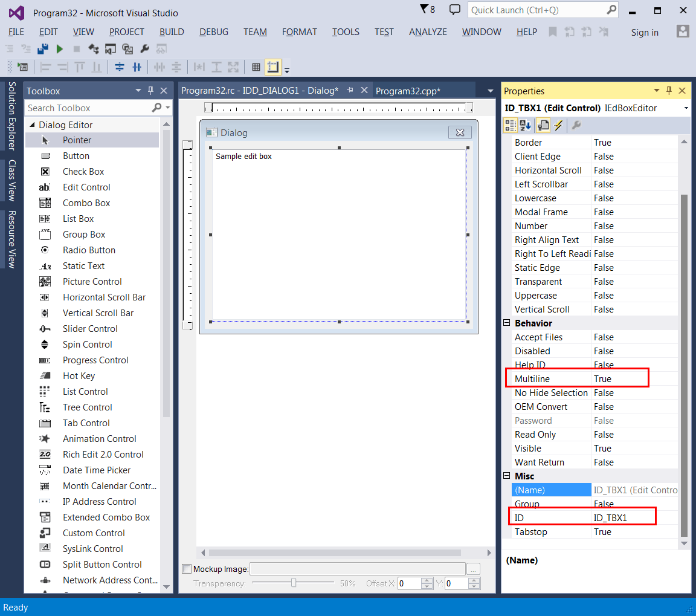The image size is (696, 616).
Task: Collapse the Misc category in Properties
Action: pos(506,476)
